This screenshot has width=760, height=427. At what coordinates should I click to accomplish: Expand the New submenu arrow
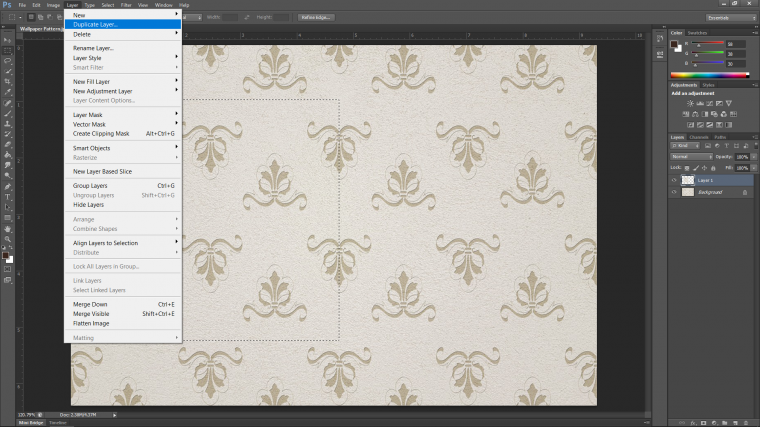[176, 15]
